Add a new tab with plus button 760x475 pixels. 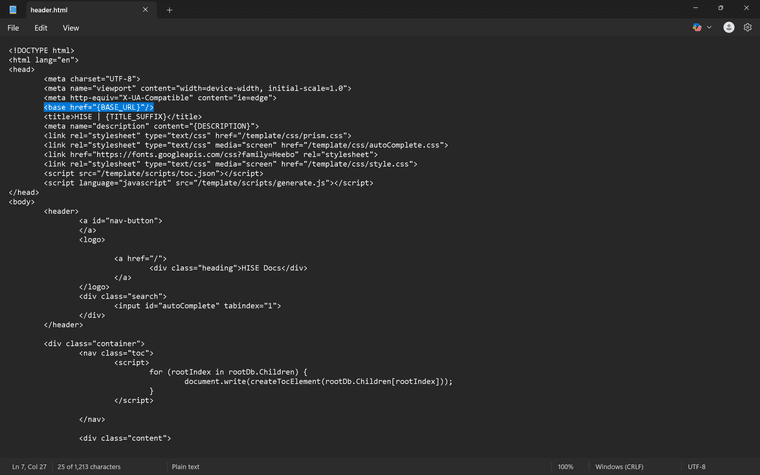point(169,10)
